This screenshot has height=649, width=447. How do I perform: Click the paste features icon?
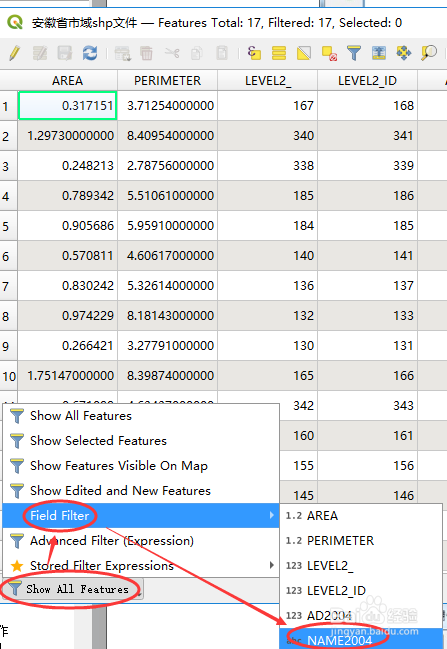pyautogui.click(x=222, y=53)
